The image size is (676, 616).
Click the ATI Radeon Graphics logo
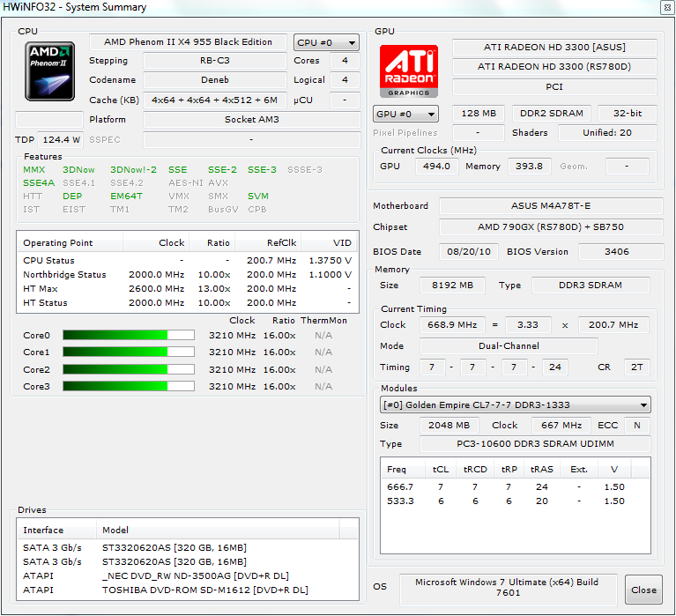(x=409, y=71)
